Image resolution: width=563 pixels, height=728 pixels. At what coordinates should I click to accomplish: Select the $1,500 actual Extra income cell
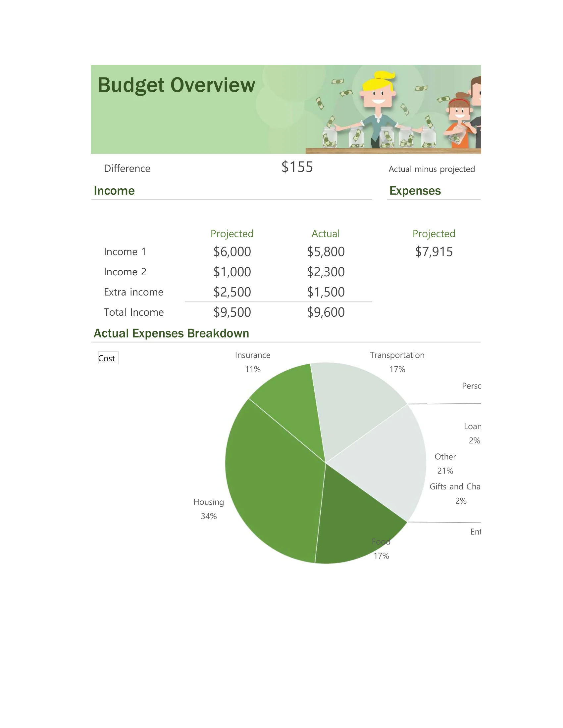[x=326, y=292]
